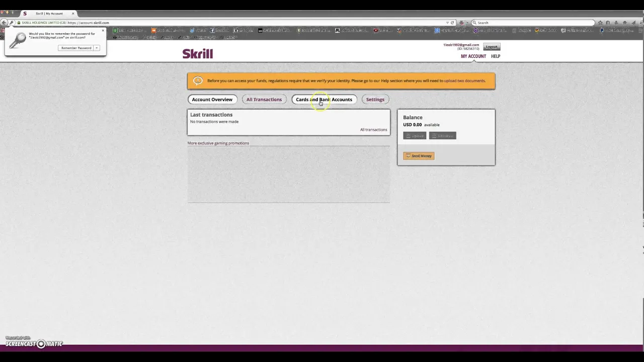This screenshot has width=644, height=362.
Task: Open Cards and Bank Accounts tab
Action: (x=324, y=100)
